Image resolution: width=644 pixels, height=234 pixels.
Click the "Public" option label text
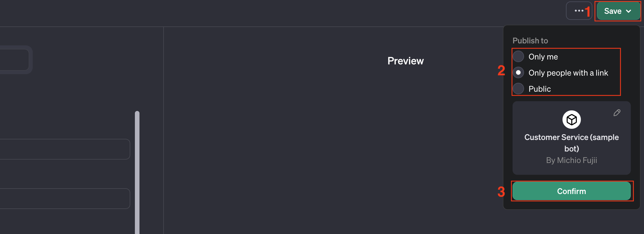tap(540, 89)
